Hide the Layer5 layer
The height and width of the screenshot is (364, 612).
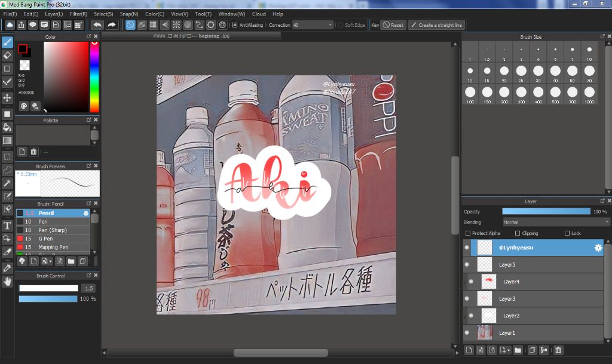467,265
